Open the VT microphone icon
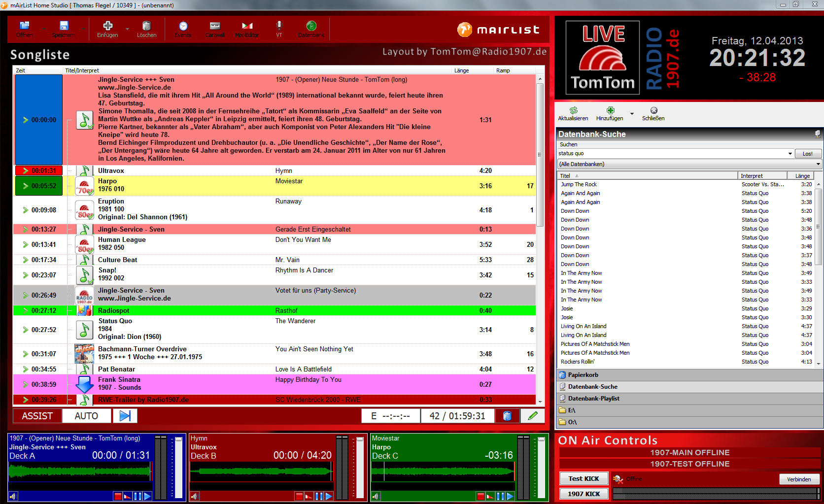 (x=279, y=26)
